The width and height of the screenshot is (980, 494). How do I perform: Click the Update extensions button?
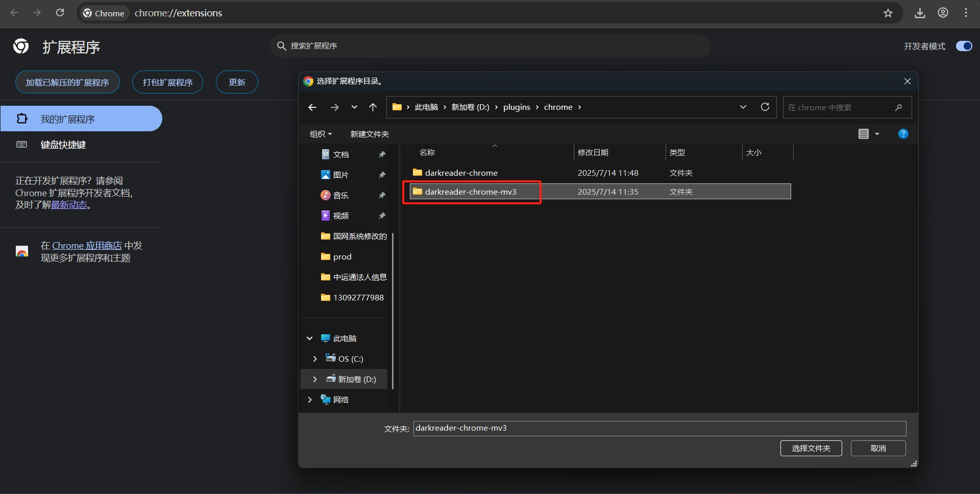(237, 82)
